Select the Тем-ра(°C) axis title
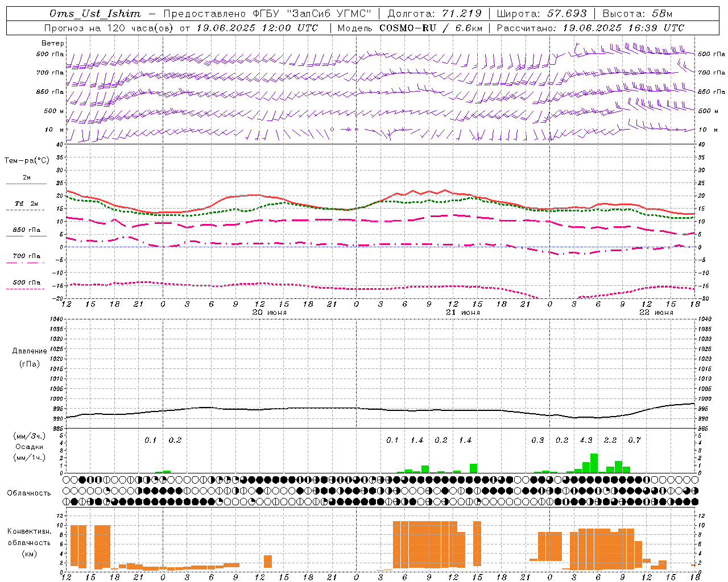This screenshot has height=582, width=728. (27, 161)
